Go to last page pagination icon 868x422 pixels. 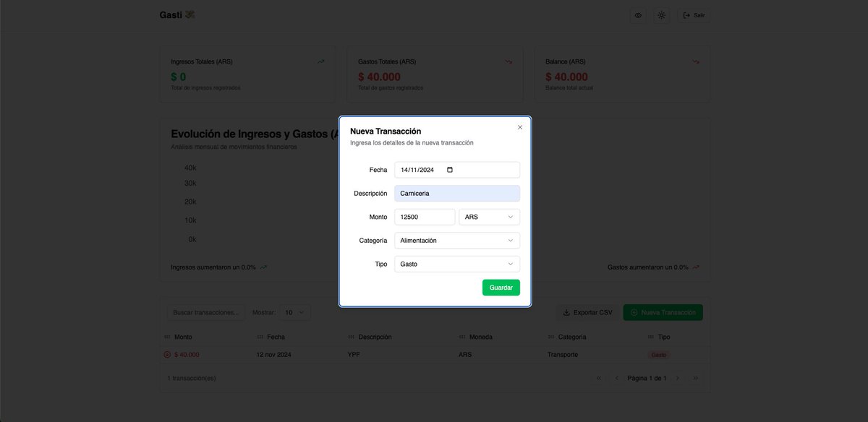(695, 378)
